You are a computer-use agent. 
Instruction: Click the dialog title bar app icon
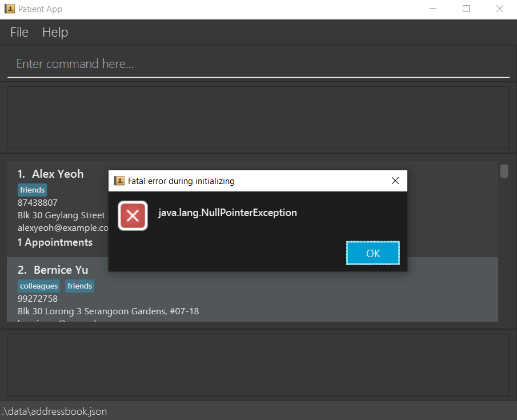[x=119, y=181]
